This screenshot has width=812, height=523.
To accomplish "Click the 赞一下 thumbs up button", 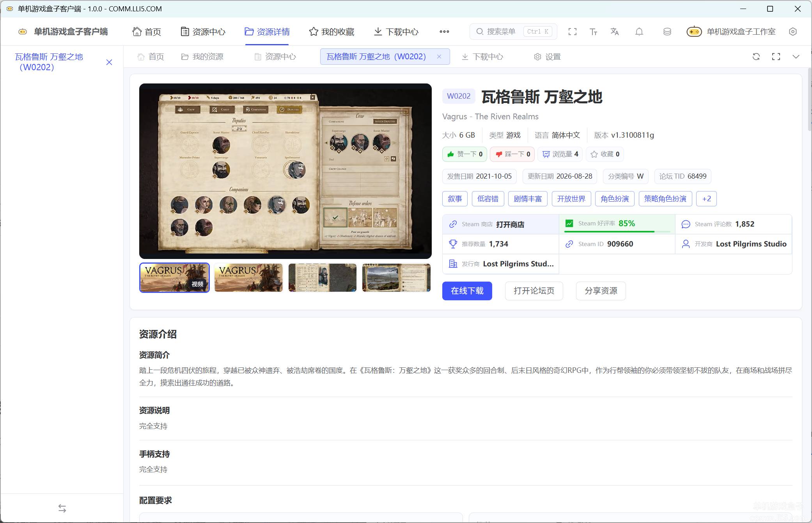I will pos(465,154).
